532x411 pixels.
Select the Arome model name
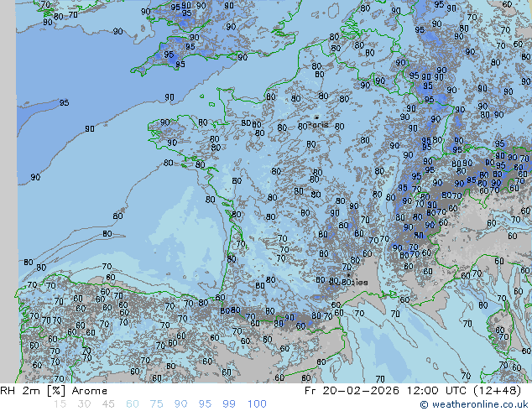(89, 391)
